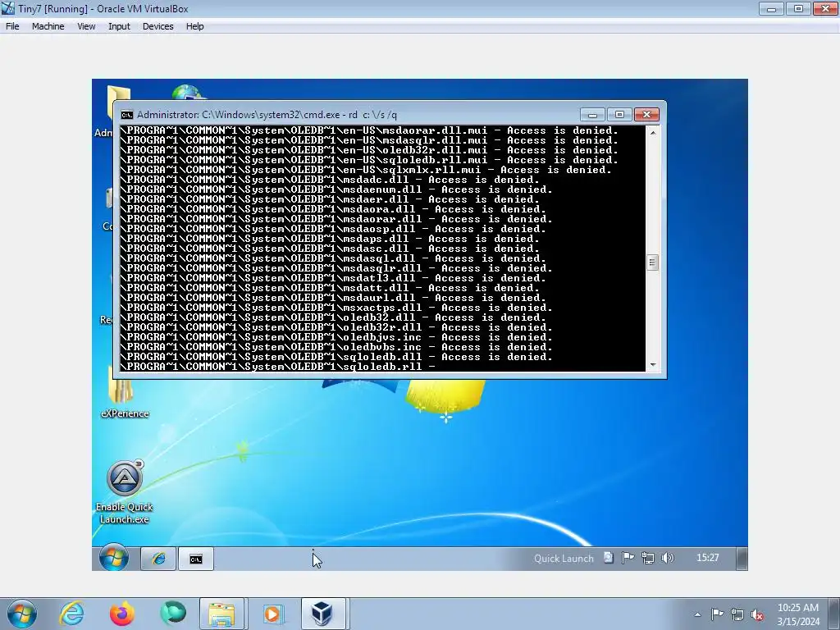This screenshot has width=840, height=630.
Task: Open the Help menu
Action: 194,26
